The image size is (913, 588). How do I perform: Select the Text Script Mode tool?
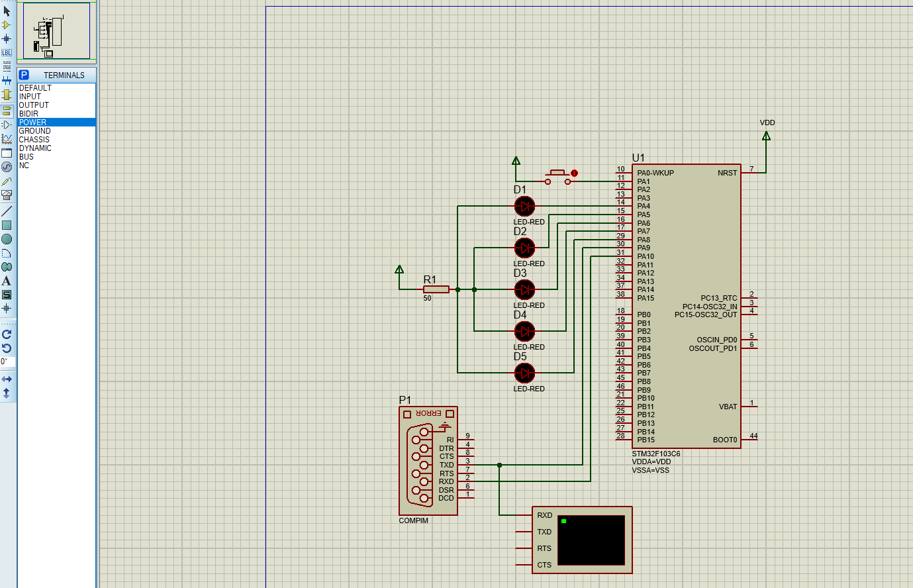(7, 67)
